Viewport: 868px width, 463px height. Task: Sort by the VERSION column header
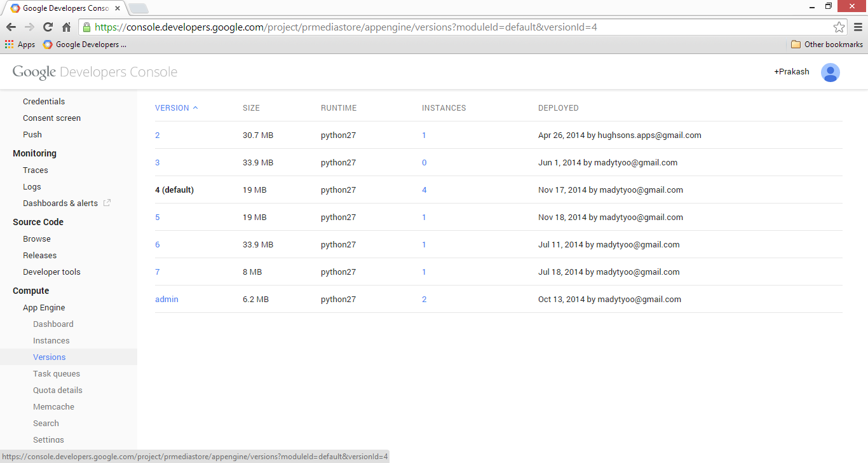click(177, 108)
